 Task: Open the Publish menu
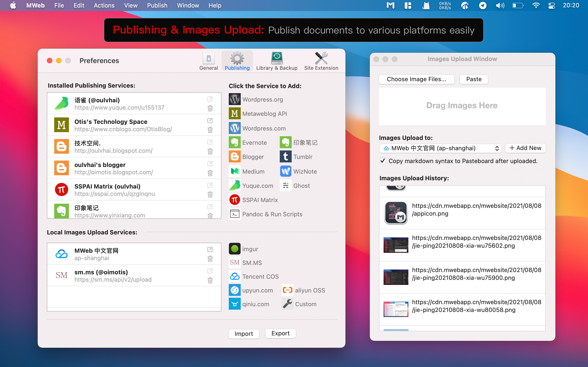coord(157,5)
